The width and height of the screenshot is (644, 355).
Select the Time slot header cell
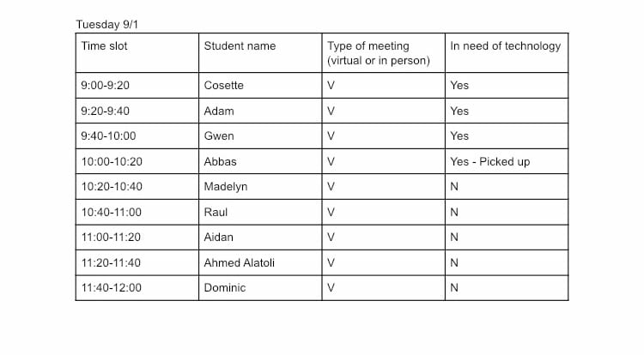coord(137,53)
